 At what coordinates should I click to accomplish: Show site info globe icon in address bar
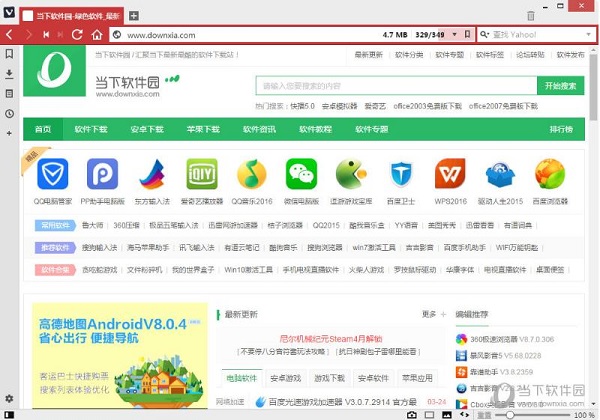point(117,35)
